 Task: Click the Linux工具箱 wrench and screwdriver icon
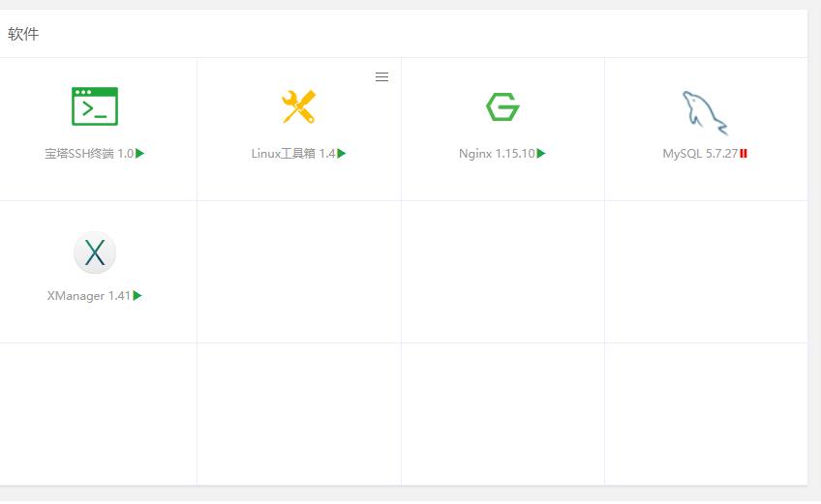(x=298, y=106)
